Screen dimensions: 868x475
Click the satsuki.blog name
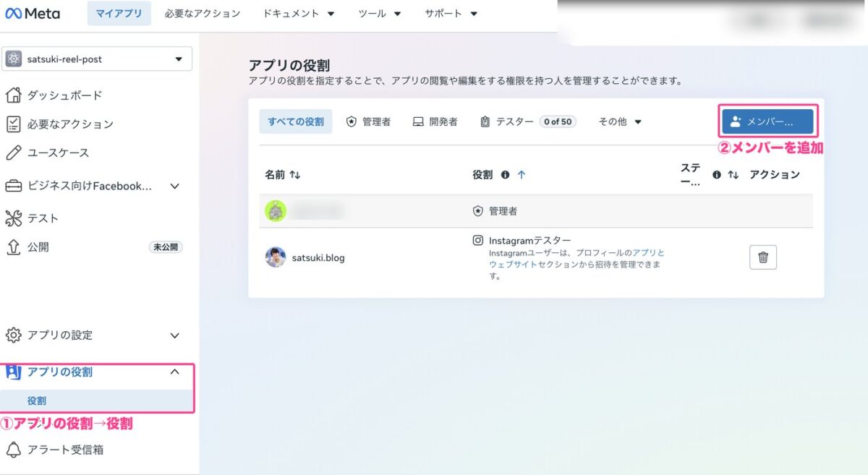click(318, 257)
